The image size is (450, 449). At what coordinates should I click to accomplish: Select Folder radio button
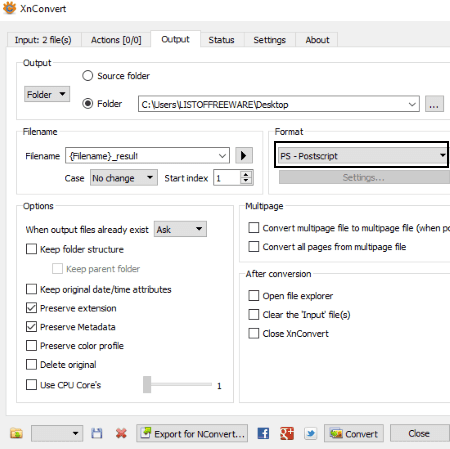pos(88,104)
